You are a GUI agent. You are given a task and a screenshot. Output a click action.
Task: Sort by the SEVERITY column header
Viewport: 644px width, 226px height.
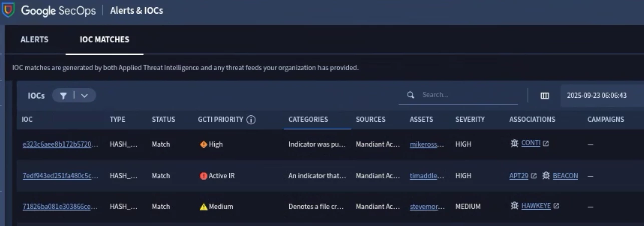coord(470,119)
